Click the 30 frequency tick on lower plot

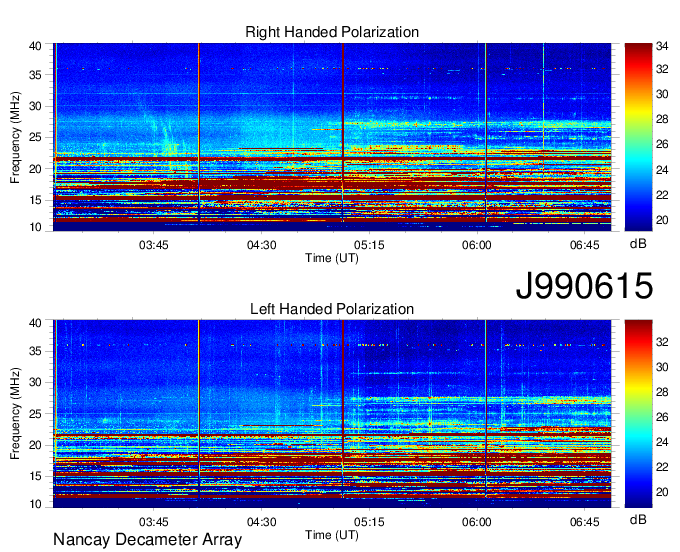36,382
